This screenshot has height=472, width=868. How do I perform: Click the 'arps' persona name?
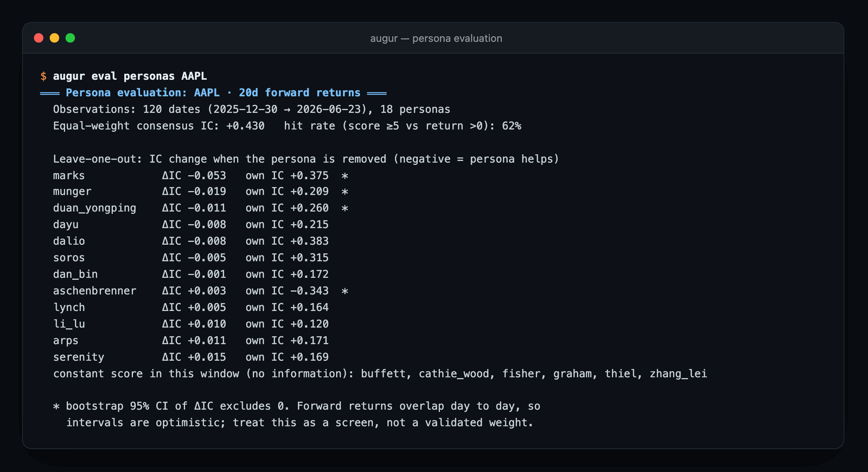point(66,341)
